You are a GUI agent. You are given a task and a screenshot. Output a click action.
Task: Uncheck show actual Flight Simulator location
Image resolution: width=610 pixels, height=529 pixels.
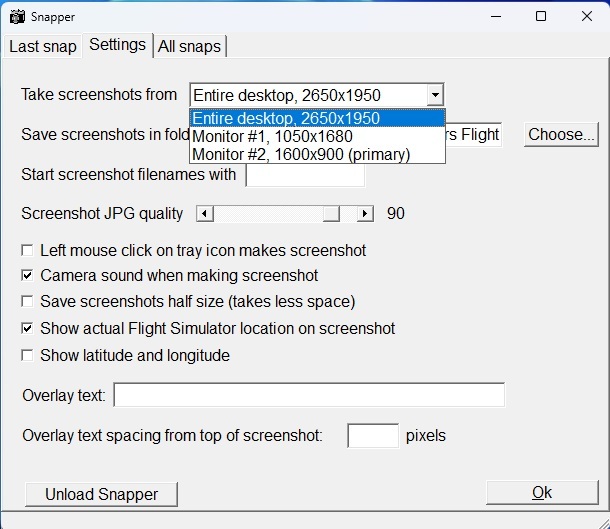pos(28,329)
